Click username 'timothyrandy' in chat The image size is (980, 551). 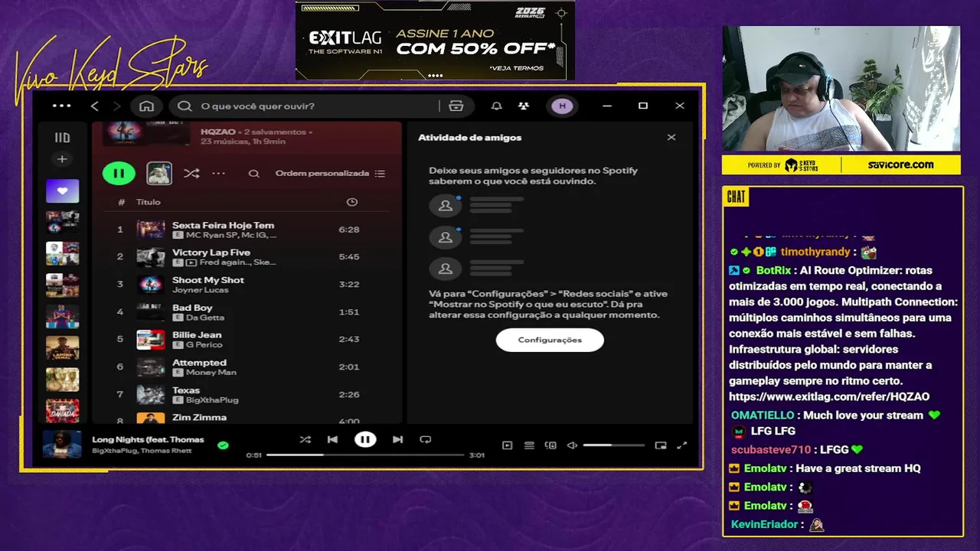815,252
